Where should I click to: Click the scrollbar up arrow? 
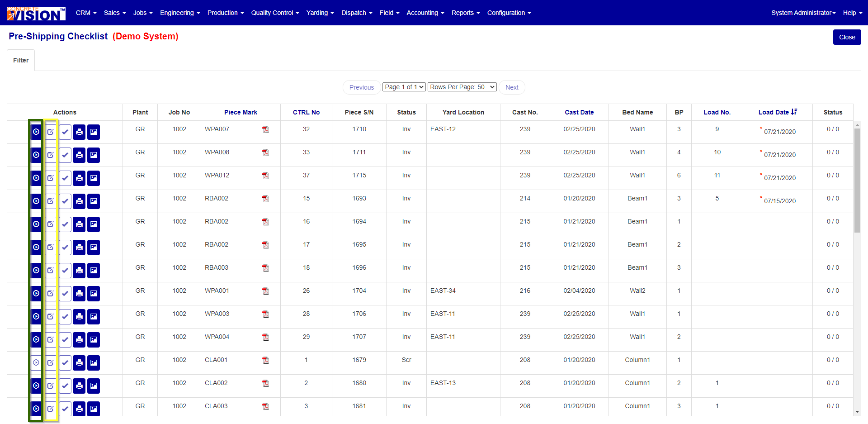coord(857,124)
